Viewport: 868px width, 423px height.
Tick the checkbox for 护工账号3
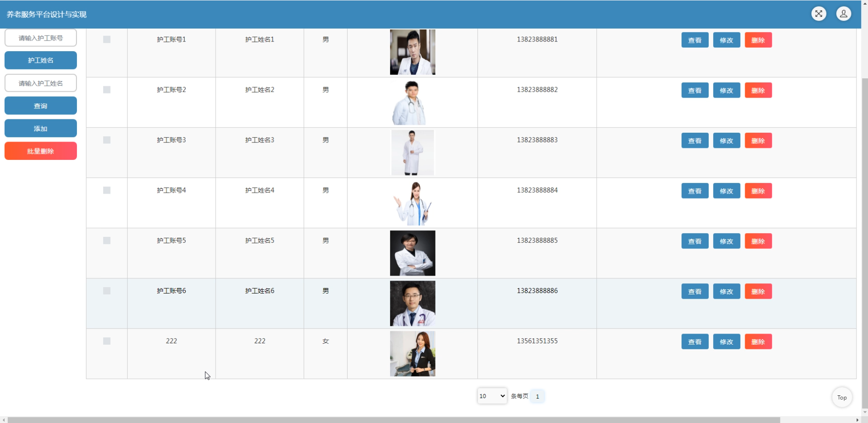click(x=107, y=140)
